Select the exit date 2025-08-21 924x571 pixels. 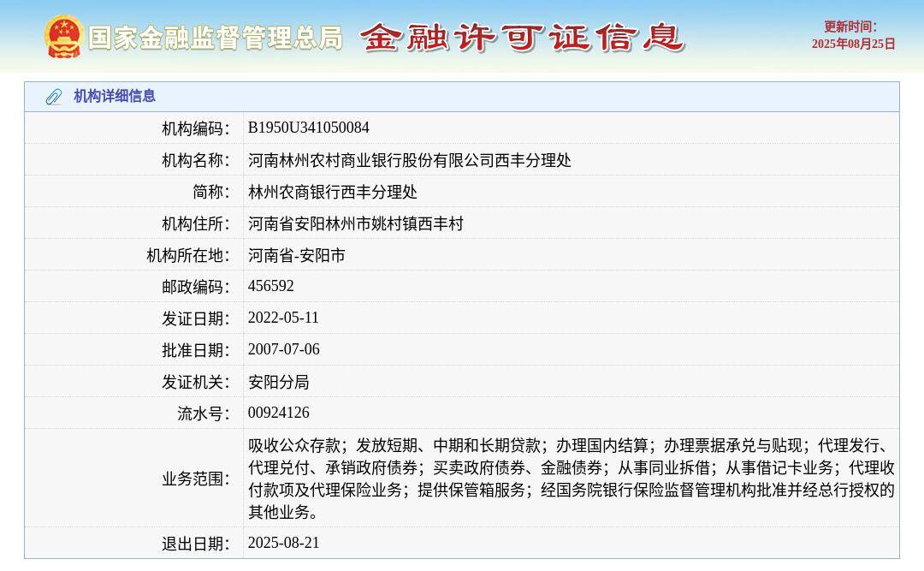coord(283,543)
